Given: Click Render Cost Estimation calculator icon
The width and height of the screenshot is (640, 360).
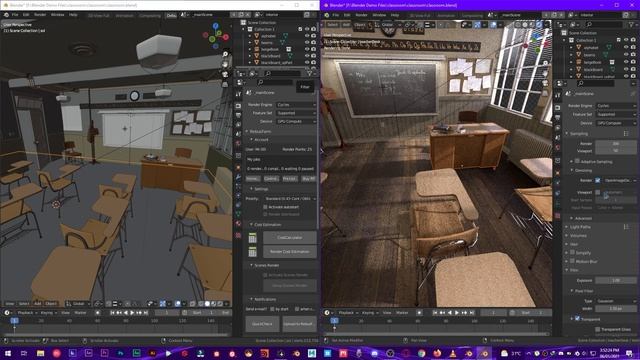Looking at the screenshot, I should [x=253, y=252].
